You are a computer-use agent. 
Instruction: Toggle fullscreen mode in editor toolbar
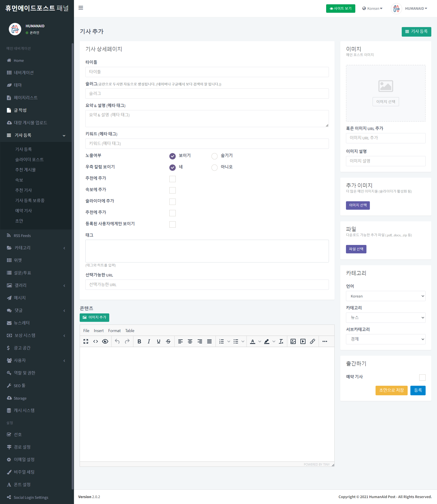tap(86, 341)
